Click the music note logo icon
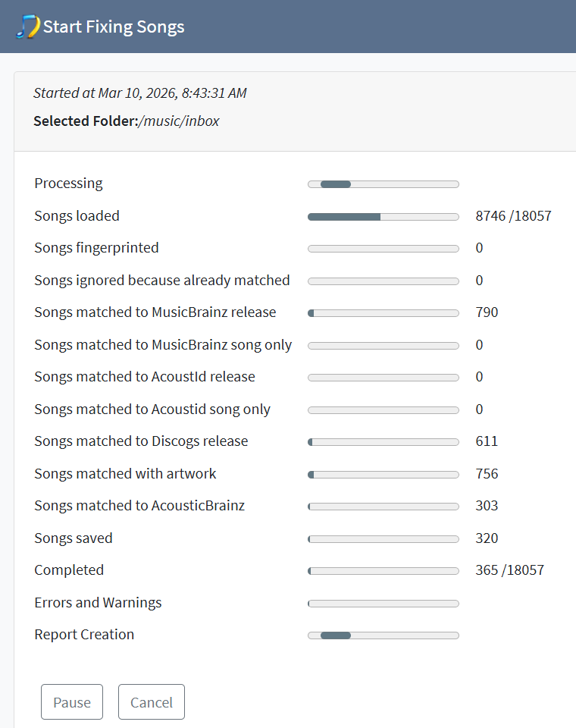 pos(27,27)
